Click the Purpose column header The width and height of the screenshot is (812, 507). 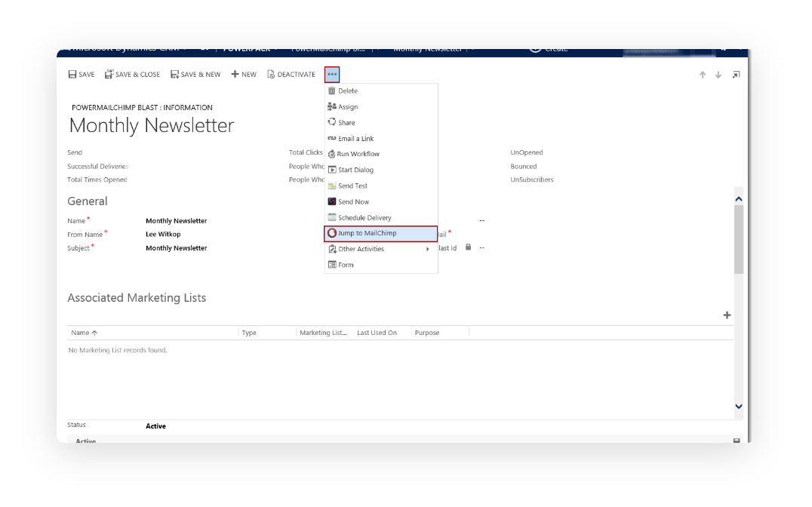pyautogui.click(x=427, y=333)
